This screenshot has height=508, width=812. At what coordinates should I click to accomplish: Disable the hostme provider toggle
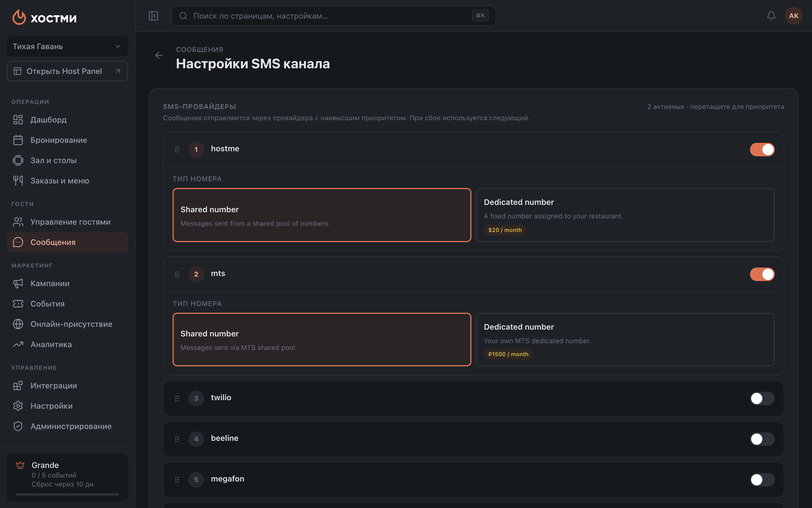(762, 150)
